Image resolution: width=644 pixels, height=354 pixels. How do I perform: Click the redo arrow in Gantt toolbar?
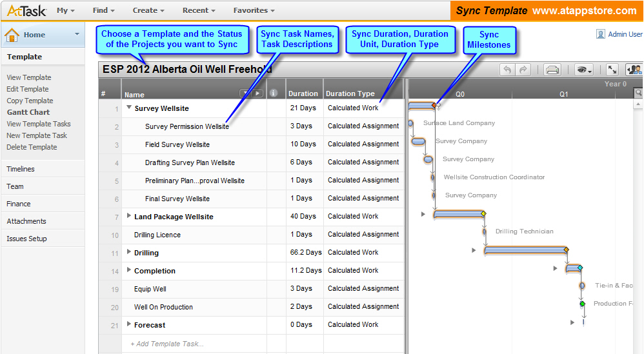click(x=523, y=70)
